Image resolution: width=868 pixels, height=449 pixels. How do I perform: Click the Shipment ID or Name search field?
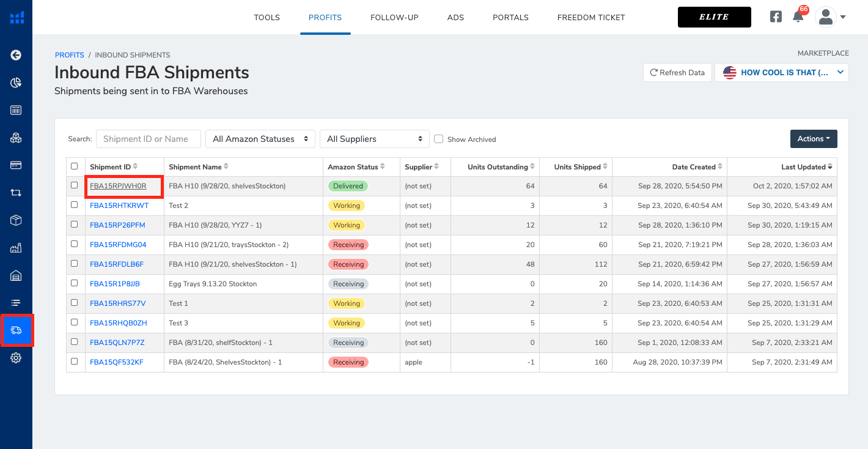[x=148, y=139]
